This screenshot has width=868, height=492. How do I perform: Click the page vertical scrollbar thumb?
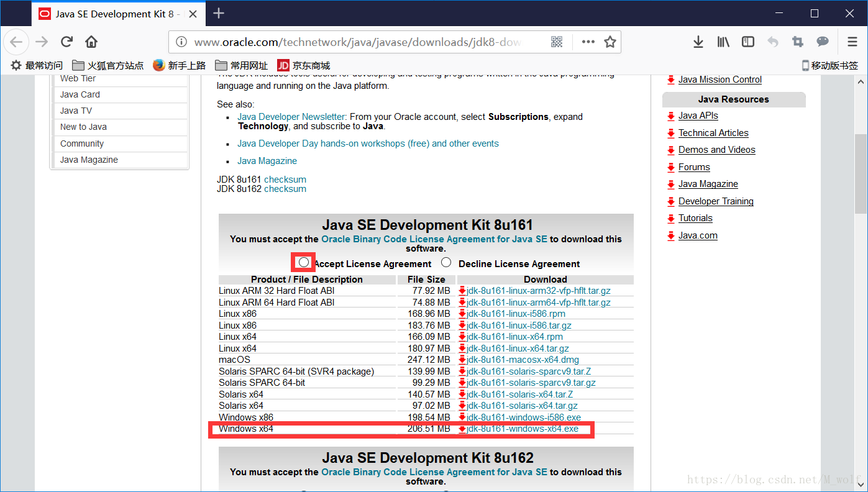(x=861, y=174)
